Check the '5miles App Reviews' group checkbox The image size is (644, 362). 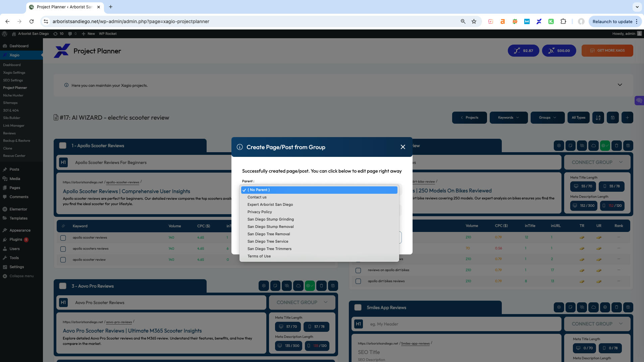(x=358, y=307)
